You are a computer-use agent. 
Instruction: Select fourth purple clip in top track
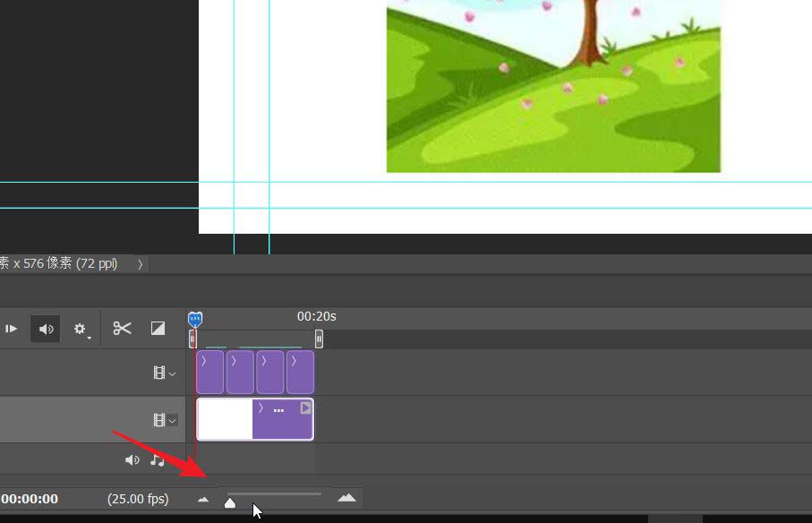300,372
